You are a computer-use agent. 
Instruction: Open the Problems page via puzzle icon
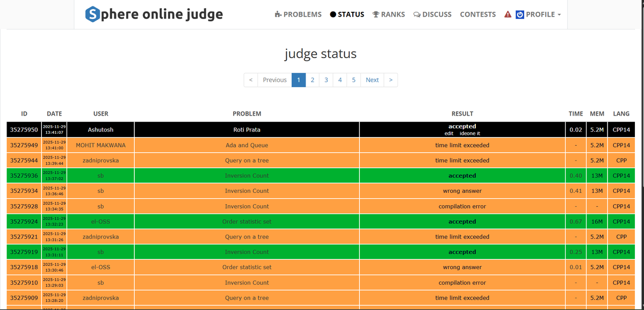(278, 15)
